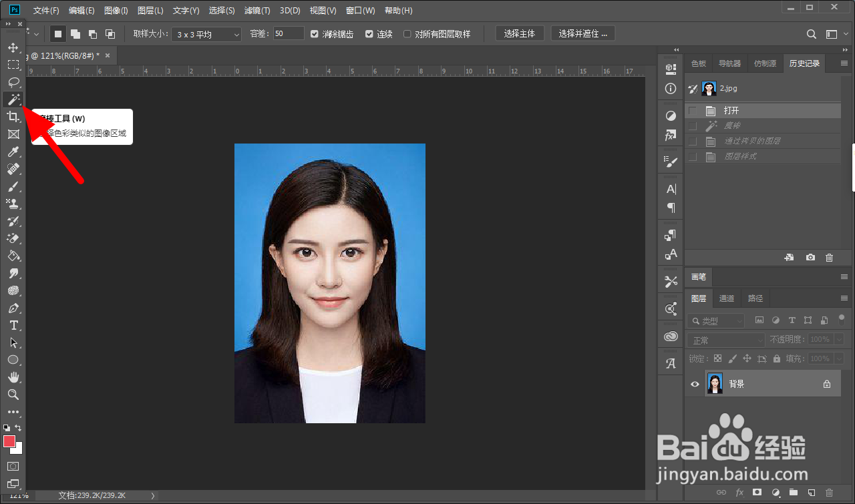Select the Crop tool

[13, 117]
